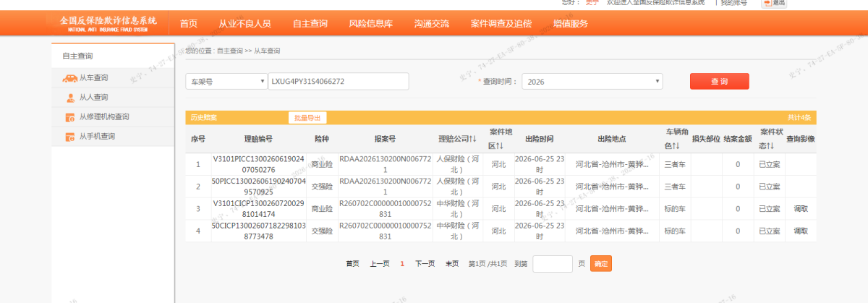868x303 pixels.
Task: Open the 查询时间 year dropdown showing 2026
Action: [x=592, y=82]
